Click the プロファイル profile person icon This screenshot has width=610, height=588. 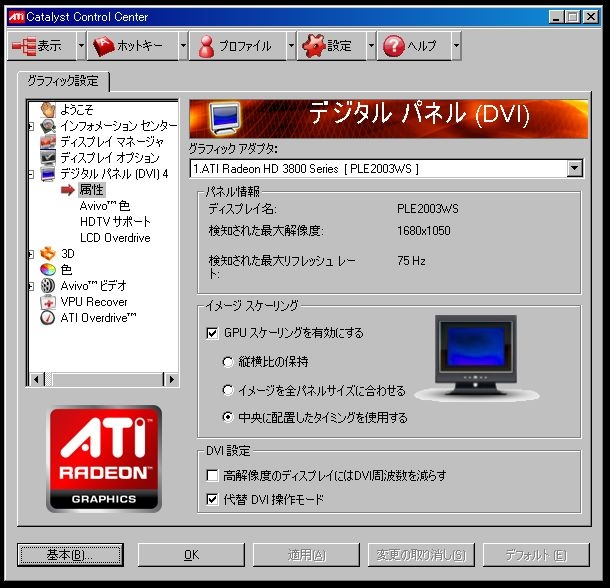(206, 46)
